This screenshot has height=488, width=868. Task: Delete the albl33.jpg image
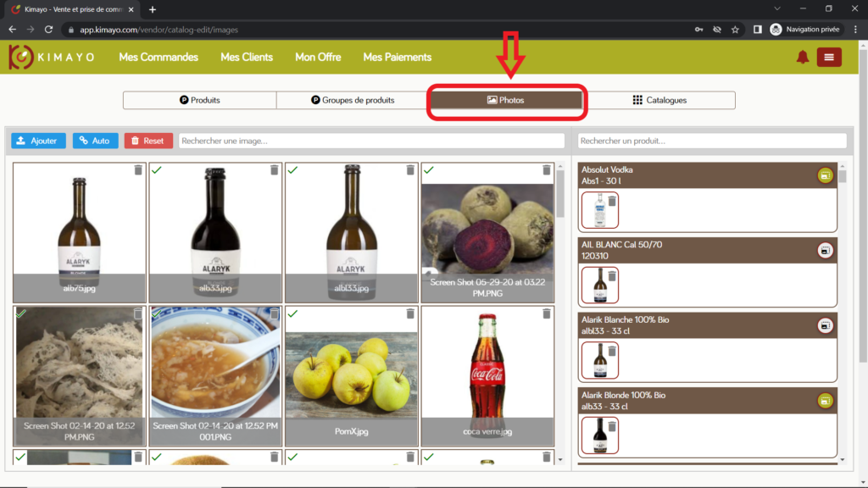point(410,169)
